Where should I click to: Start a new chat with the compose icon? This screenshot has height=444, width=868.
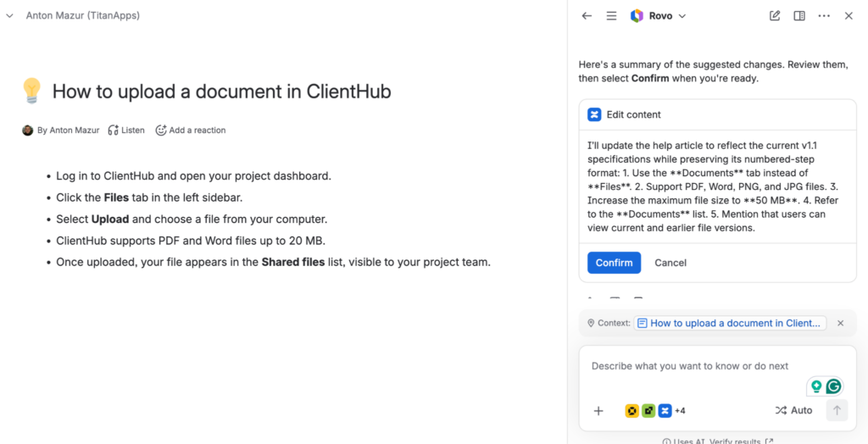click(775, 16)
